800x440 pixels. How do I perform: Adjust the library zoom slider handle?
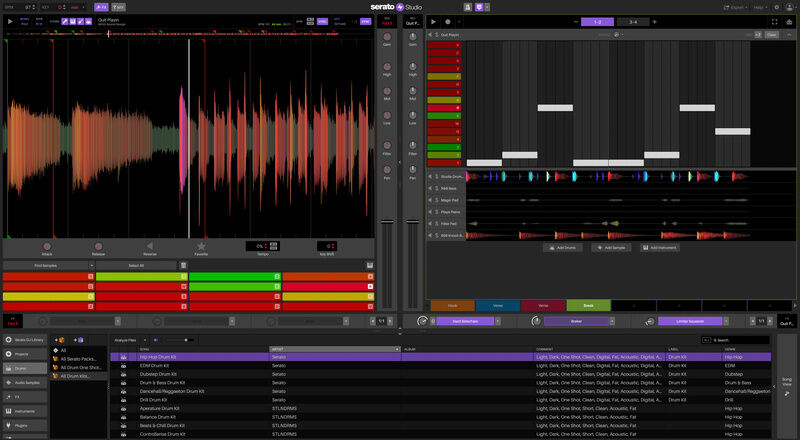[x=186, y=340]
